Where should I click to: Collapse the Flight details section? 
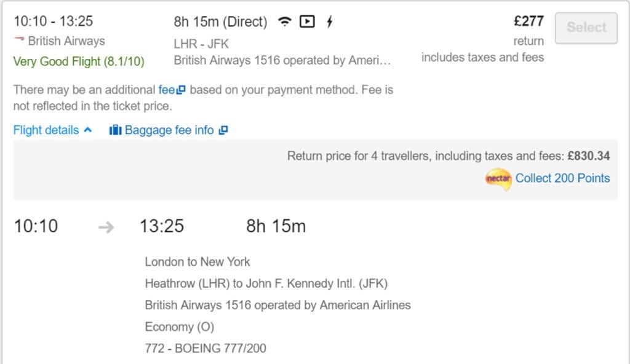[53, 130]
